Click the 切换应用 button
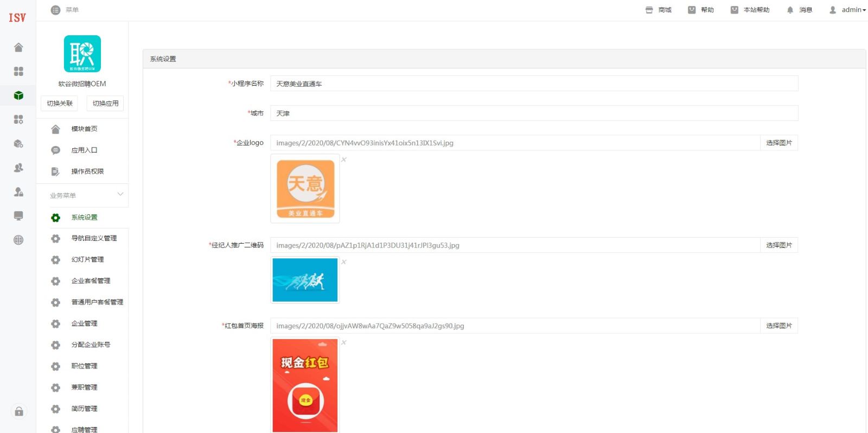868x433 pixels. click(x=105, y=103)
